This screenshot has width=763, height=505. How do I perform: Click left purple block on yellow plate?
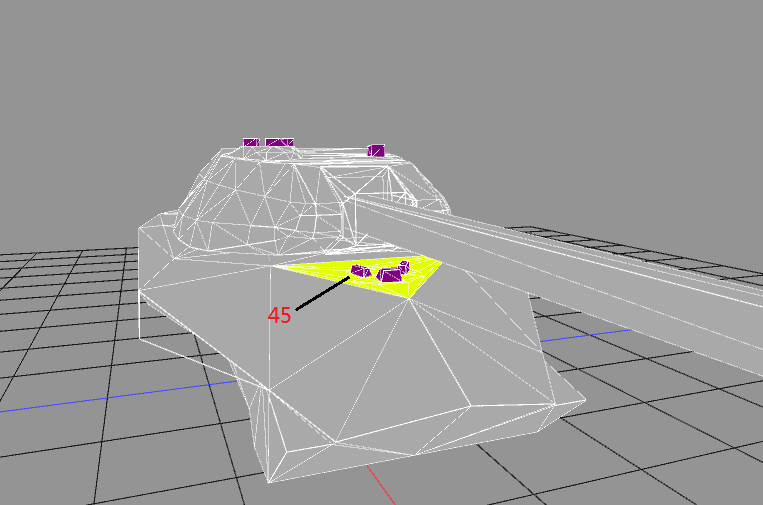click(360, 270)
